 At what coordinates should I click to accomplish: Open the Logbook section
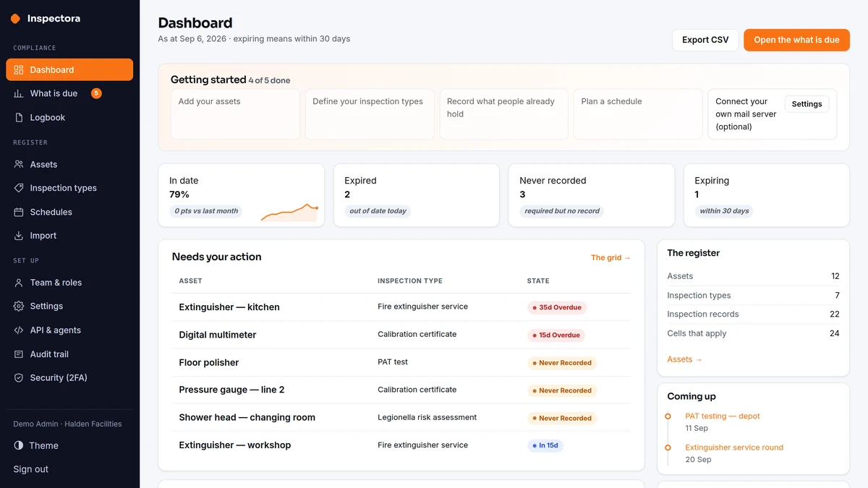(69, 117)
